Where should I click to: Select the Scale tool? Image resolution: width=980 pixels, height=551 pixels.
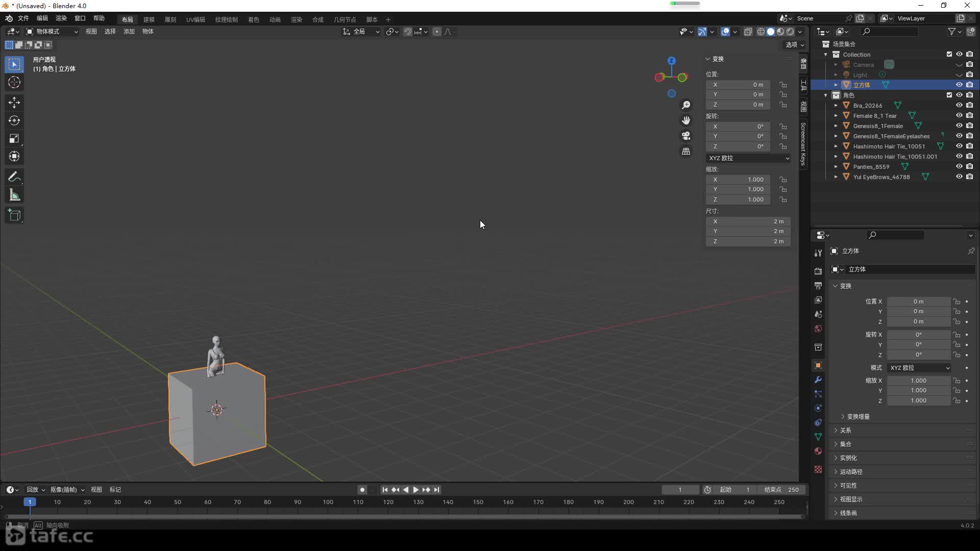pos(14,138)
